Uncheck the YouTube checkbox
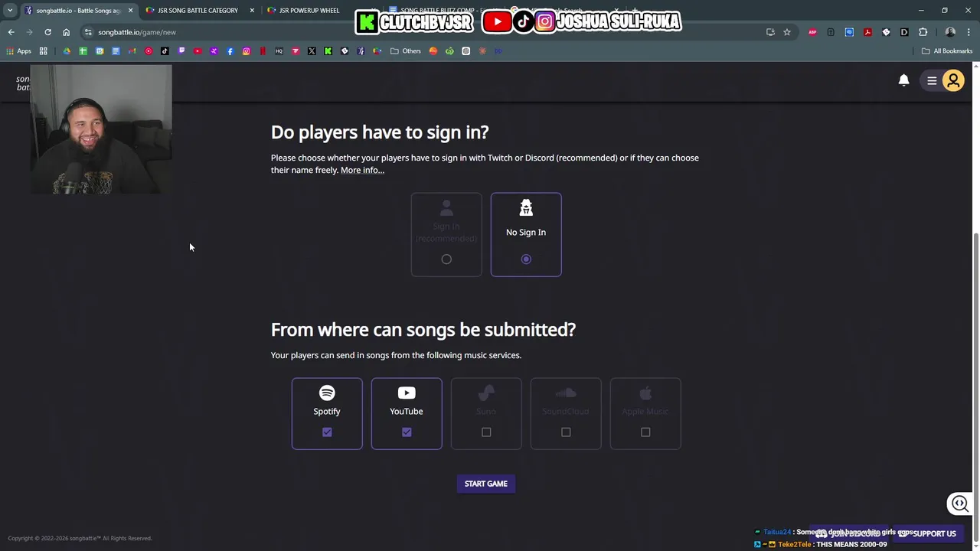Image resolution: width=980 pixels, height=551 pixels. coord(407,432)
